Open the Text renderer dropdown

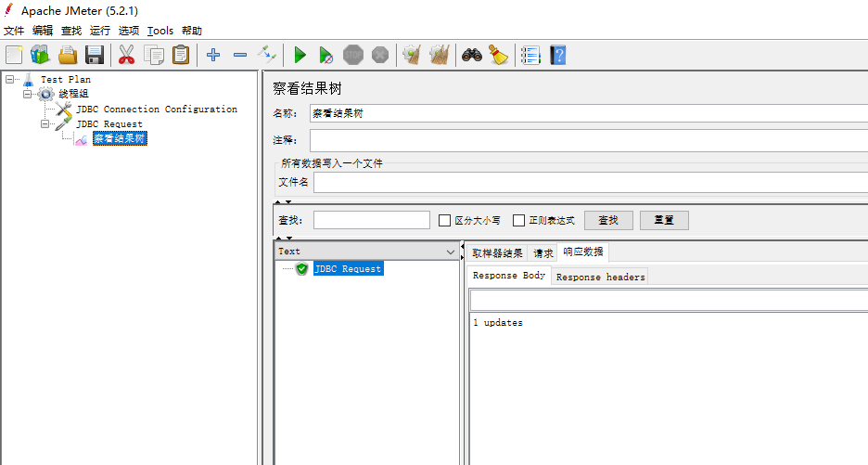[x=451, y=252]
